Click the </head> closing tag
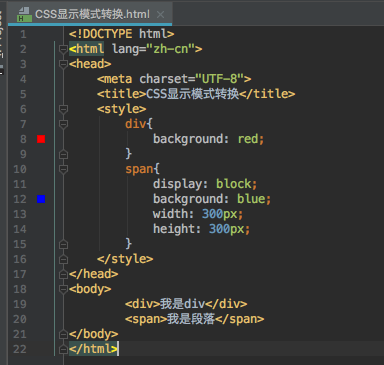 (94, 274)
